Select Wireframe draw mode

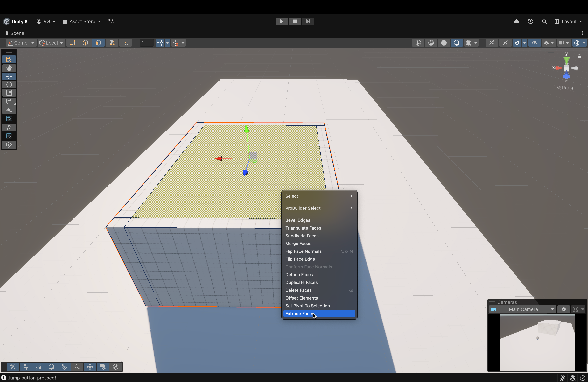click(x=418, y=43)
